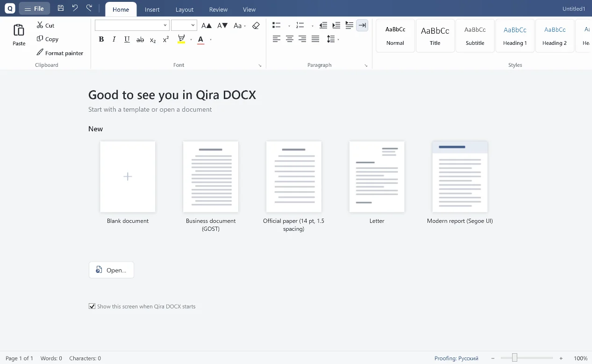Switch to the View tab

coord(250,9)
